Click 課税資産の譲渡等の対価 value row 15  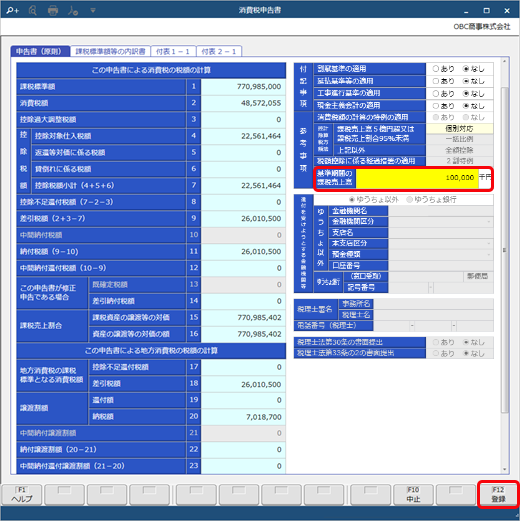coord(243,318)
